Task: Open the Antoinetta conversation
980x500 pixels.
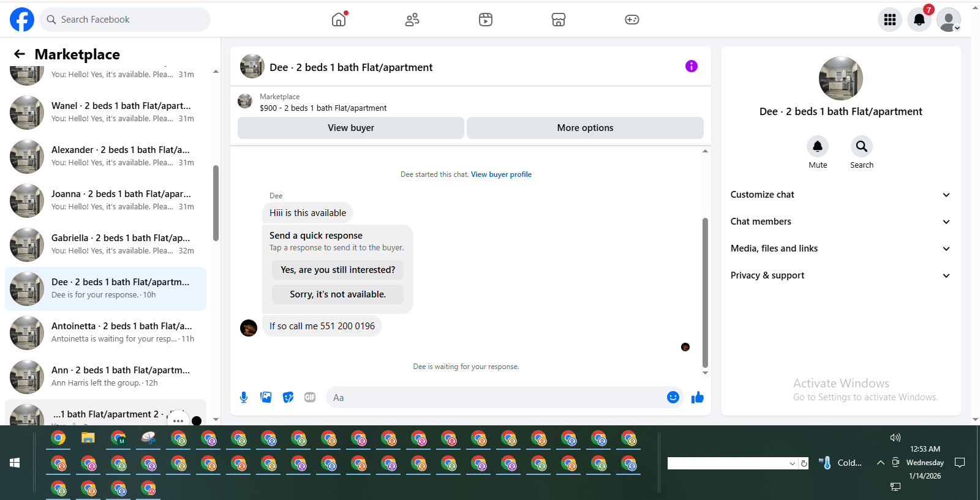Action: tap(105, 333)
